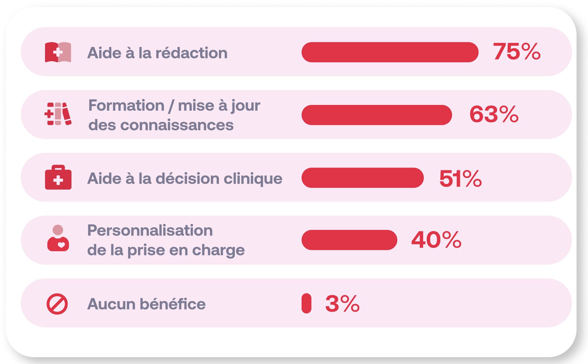Click the prohibition circle icon

pyautogui.click(x=57, y=304)
